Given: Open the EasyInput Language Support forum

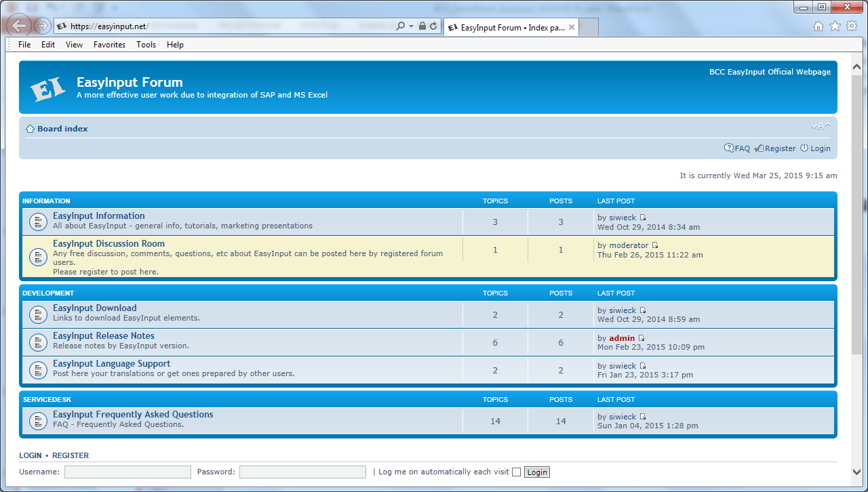Looking at the screenshot, I should [112, 363].
